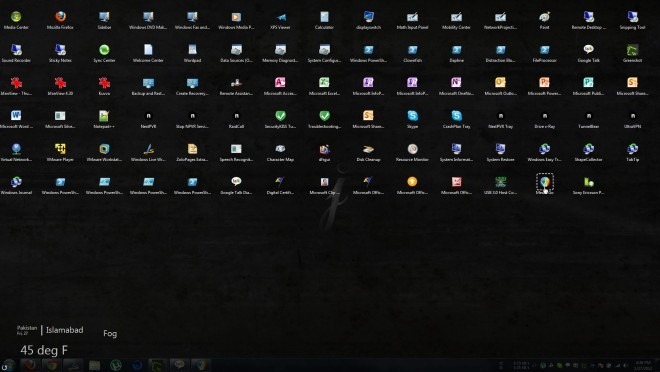The width and height of the screenshot is (660, 372).
Task: Select the Greenshot desktop icon
Action: 632,53
